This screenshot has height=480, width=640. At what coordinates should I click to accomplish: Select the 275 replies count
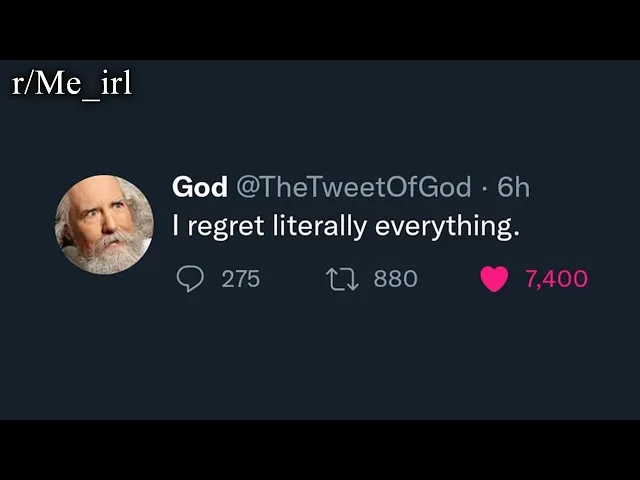pyautogui.click(x=241, y=279)
